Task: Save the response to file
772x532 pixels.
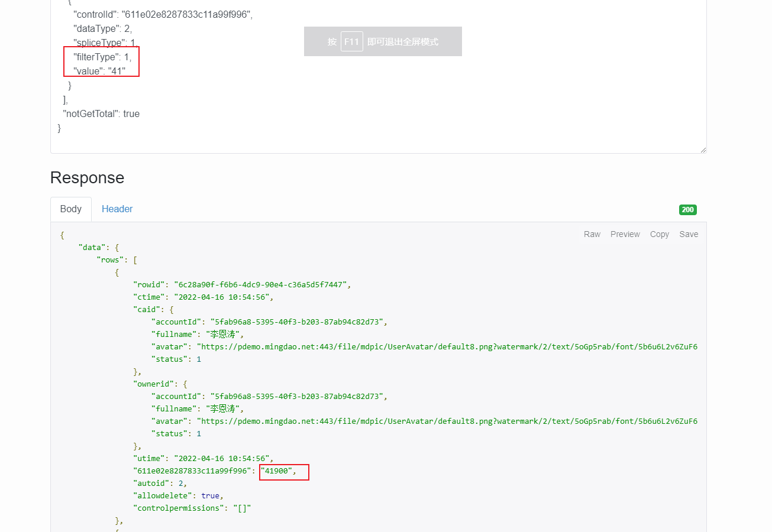Action: tap(689, 234)
